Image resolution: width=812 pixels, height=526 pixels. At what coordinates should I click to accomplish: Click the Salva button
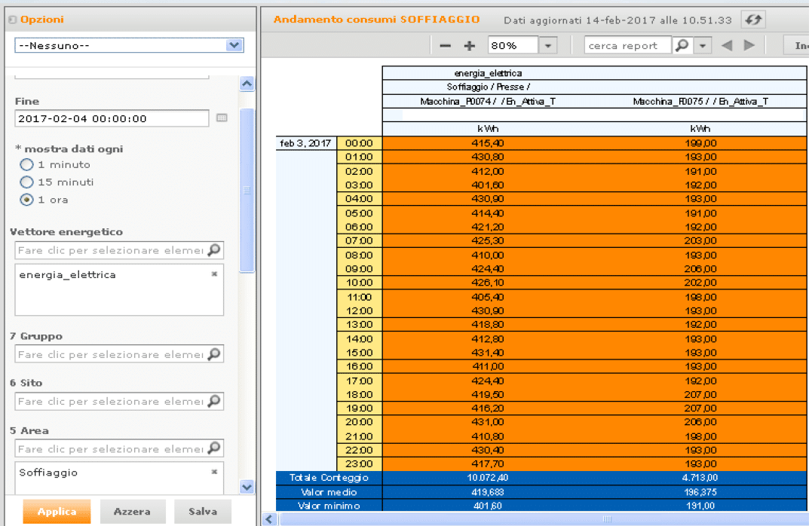click(x=203, y=512)
